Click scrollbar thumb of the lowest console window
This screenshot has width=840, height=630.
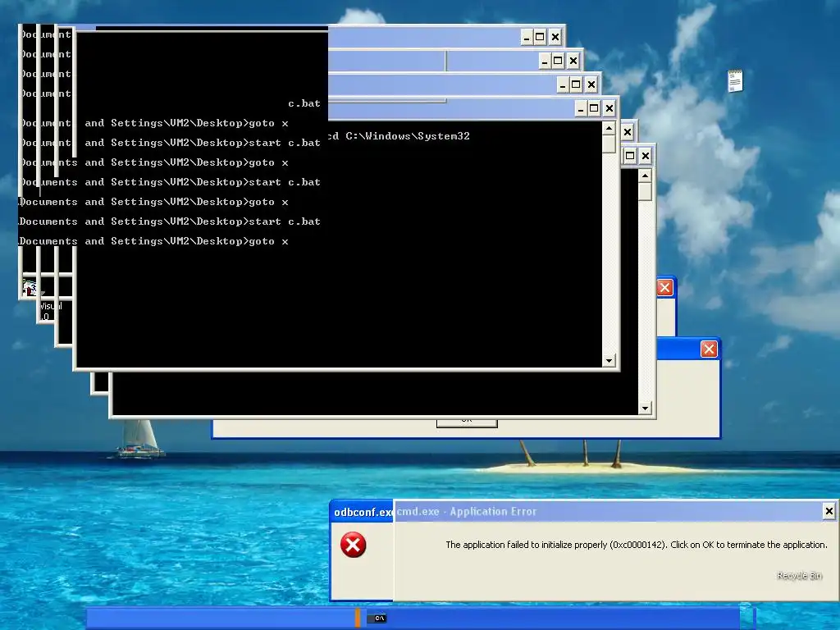click(x=645, y=192)
